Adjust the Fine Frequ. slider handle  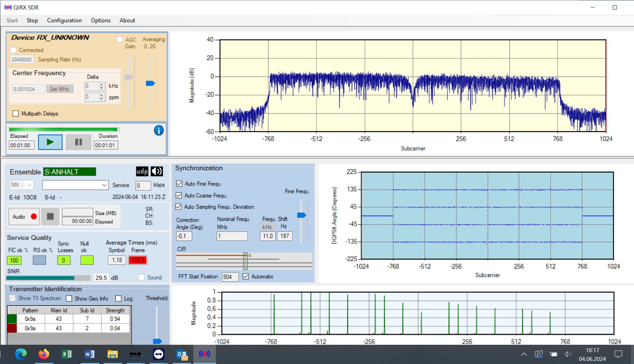coord(301,215)
